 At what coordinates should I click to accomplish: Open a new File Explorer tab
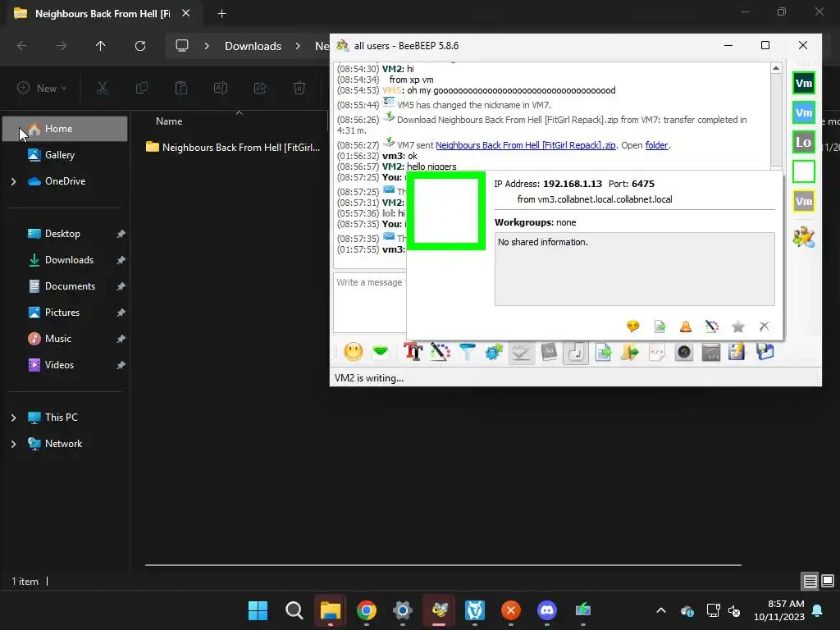(x=221, y=14)
